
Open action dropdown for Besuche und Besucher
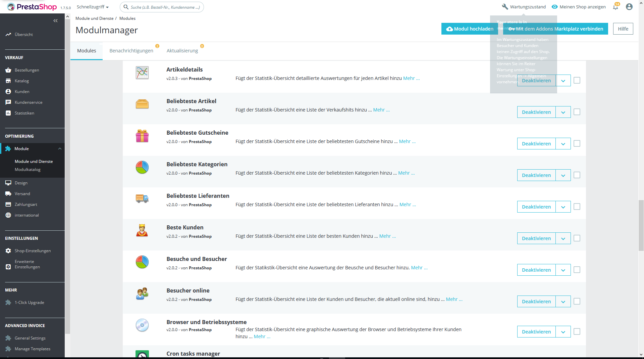563,270
